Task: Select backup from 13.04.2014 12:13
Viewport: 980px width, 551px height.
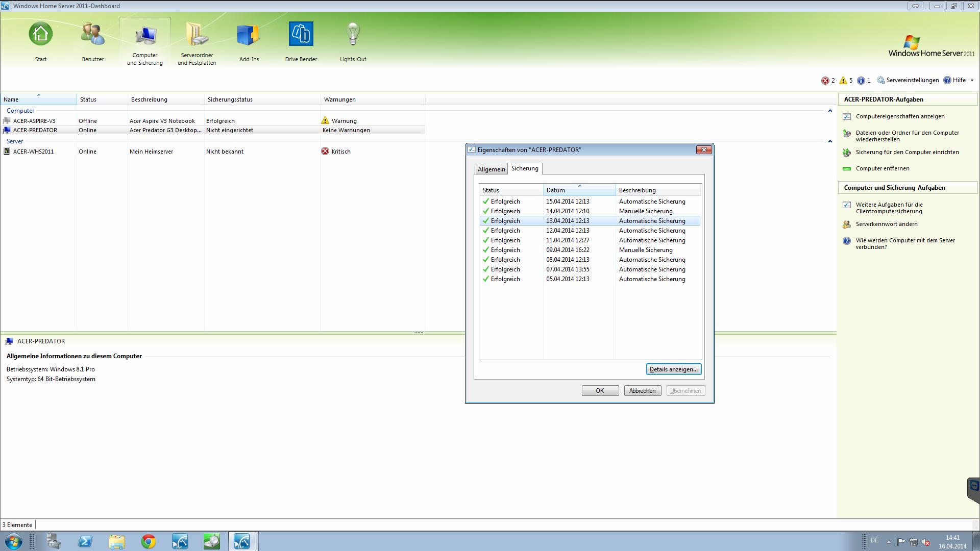Action: tap(590, 221)
